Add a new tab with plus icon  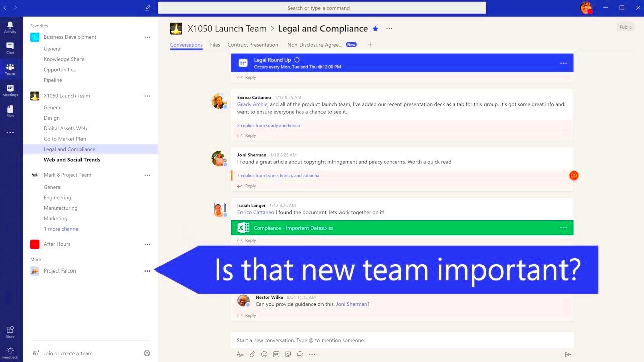click(x=371, y=44)
